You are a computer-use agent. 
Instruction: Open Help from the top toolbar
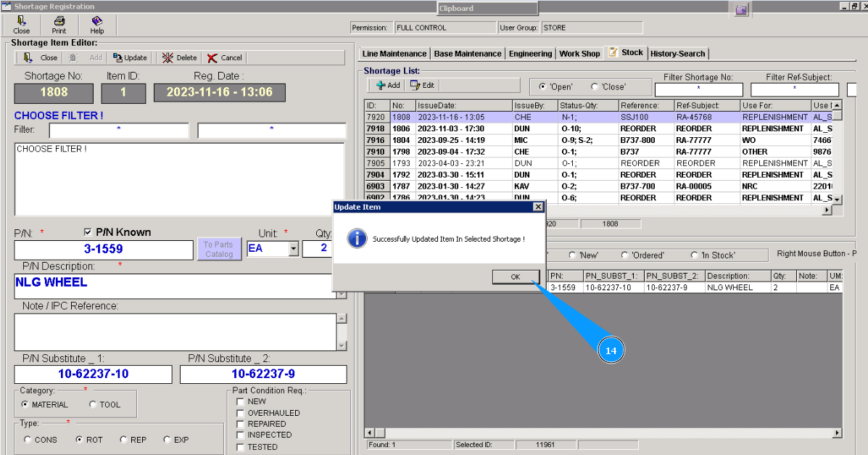[96, 25]
